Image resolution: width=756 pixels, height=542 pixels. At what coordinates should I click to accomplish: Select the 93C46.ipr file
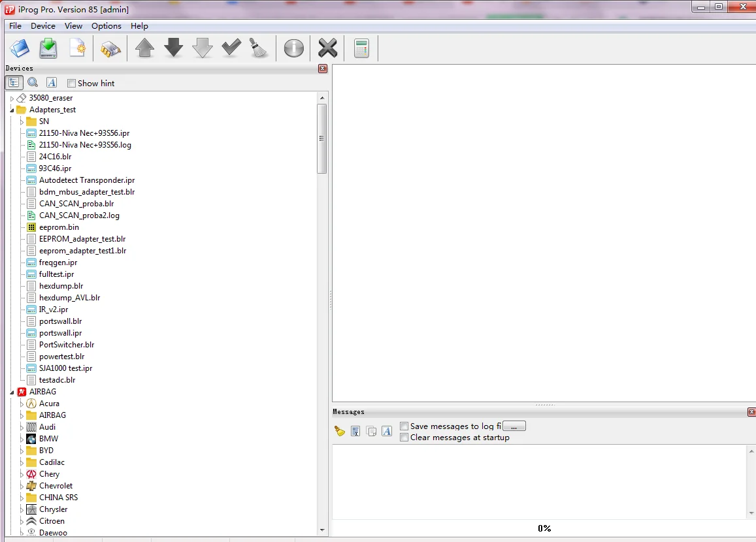pos(55,168)
